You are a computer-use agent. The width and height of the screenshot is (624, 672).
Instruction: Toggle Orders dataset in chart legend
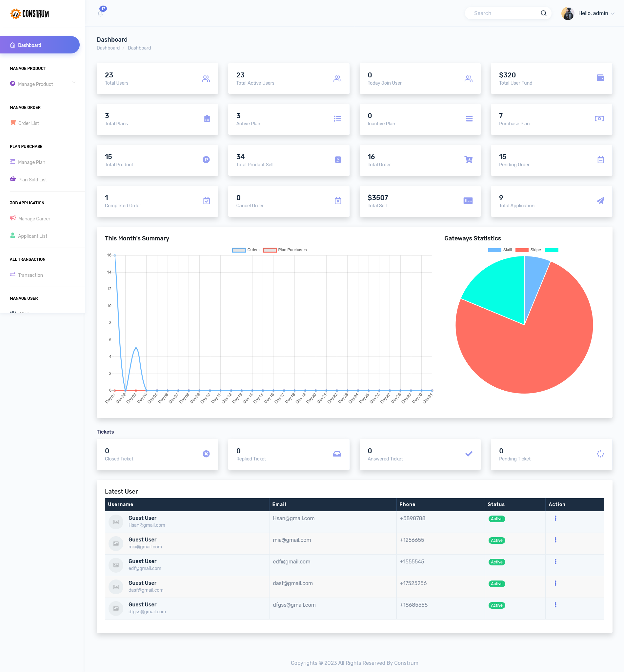point(246,250)
